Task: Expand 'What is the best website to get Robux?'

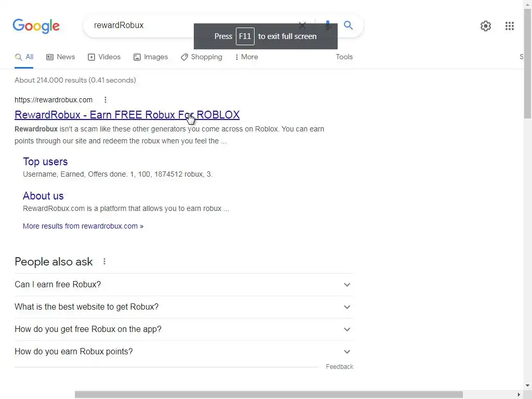Action: click(184, 307)
